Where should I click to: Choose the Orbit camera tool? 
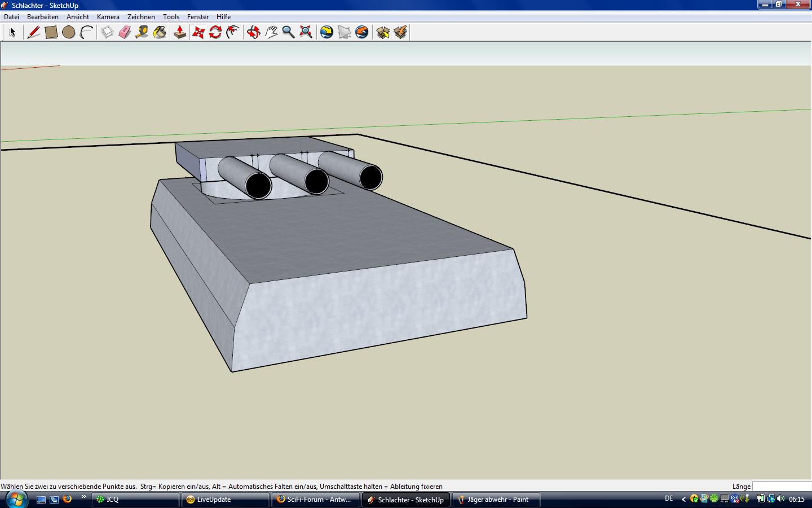(x=254, y=32)
